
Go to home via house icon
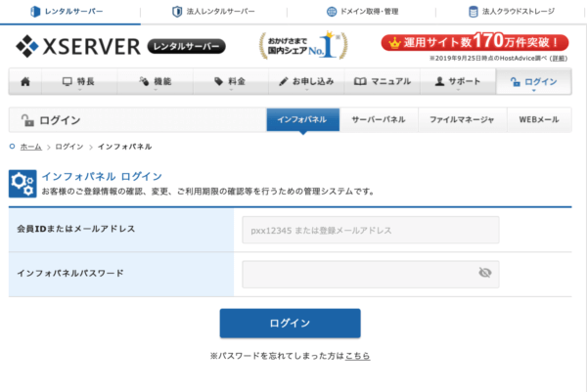25,81
